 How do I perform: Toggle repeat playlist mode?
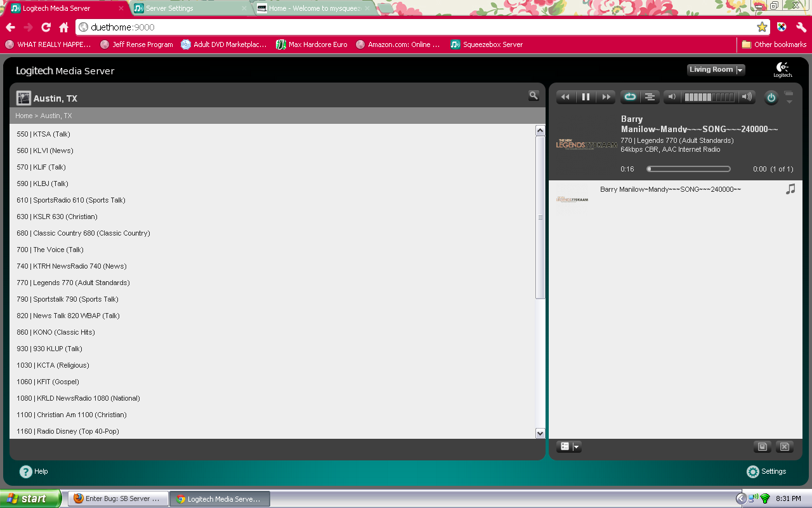click(x=630, y=97)
